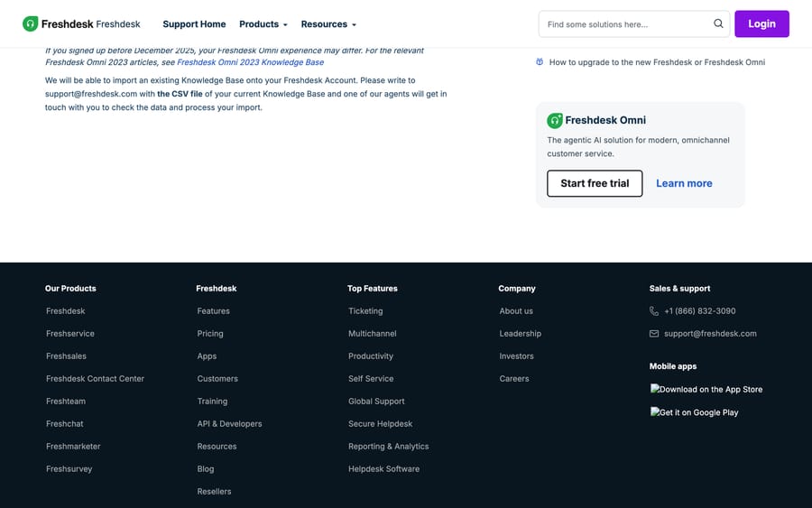Go to Support Home
This screenshot has width=812, height=508.
tap(194, 24)
